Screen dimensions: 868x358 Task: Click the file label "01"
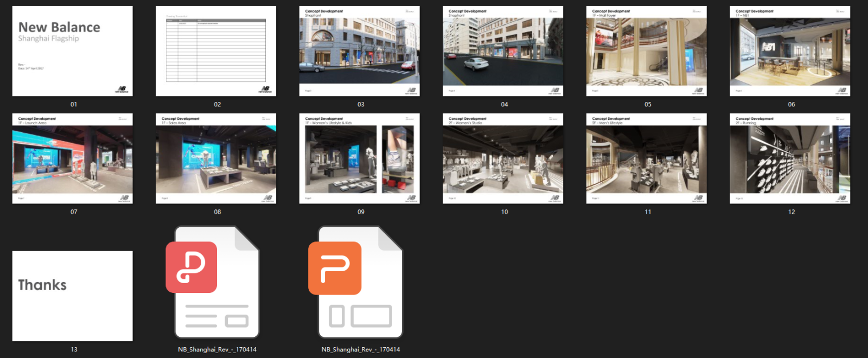[x=74, y=104]
